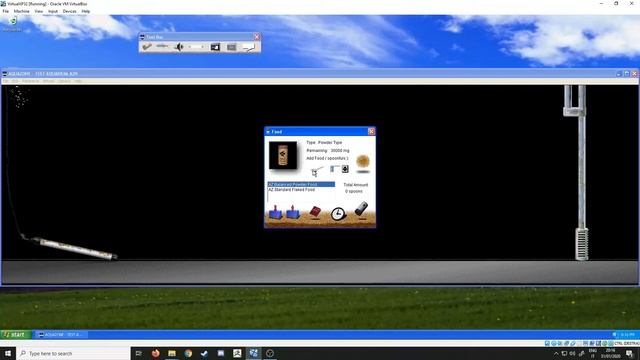Open the Windows notification center icon

click(629, 353)
